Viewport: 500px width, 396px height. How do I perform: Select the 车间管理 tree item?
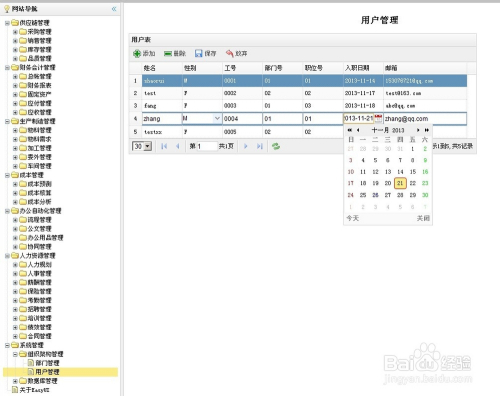click(39, 166)
